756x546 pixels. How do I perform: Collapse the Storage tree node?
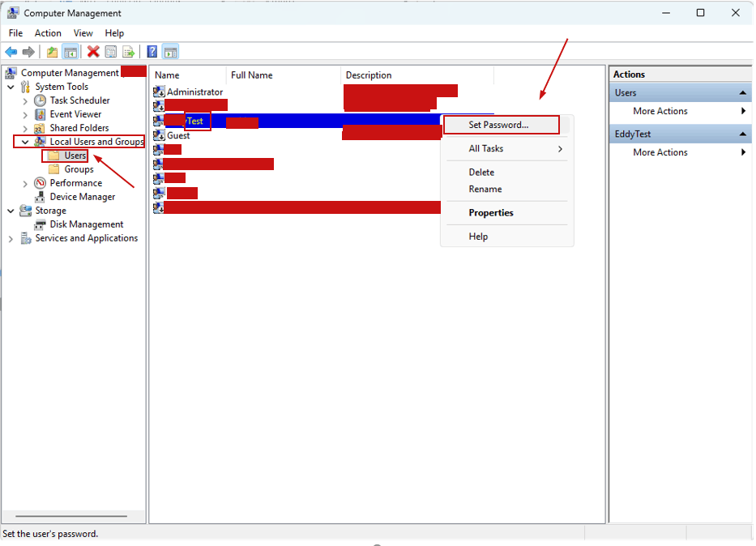pos(11,211)
